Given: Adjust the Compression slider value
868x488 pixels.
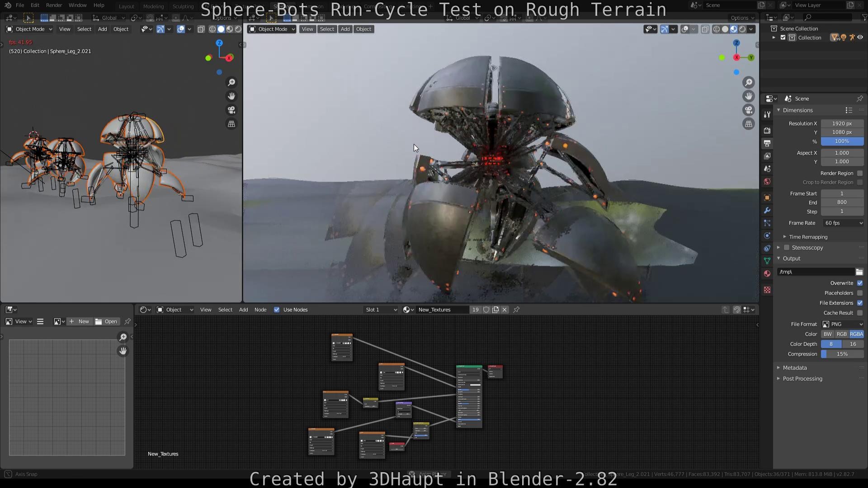Looking at the screenshot, I should [x=842, y=354].
